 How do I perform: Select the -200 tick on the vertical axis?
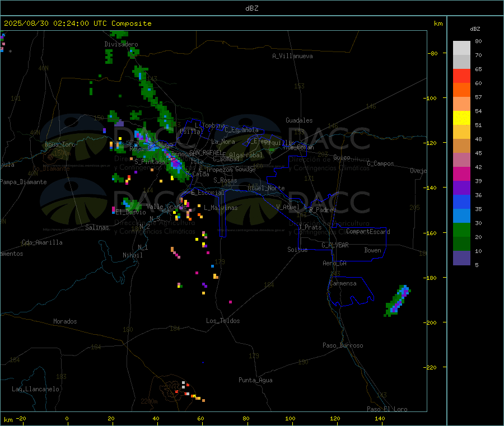coord(431,322)
